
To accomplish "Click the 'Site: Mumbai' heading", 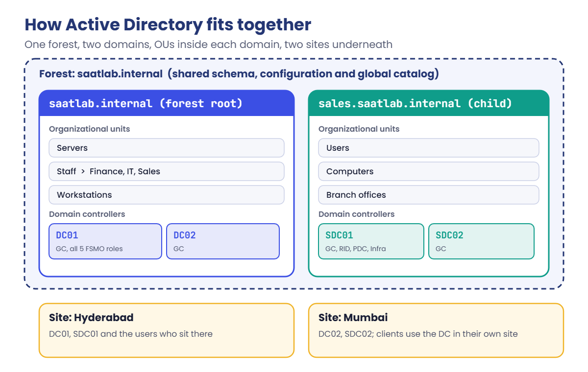I will pyautogui.click(x=353, y=318).
